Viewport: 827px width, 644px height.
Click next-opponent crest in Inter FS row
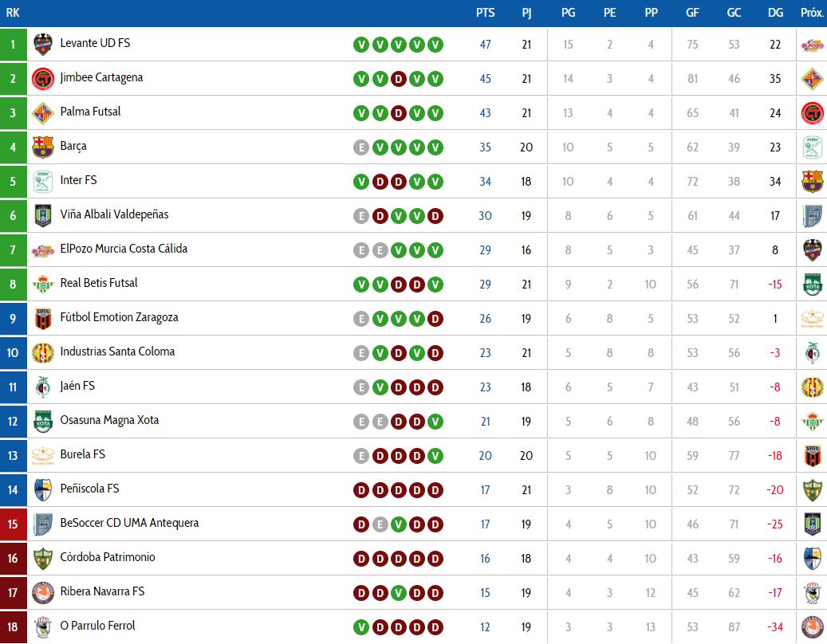coord(812,181)
